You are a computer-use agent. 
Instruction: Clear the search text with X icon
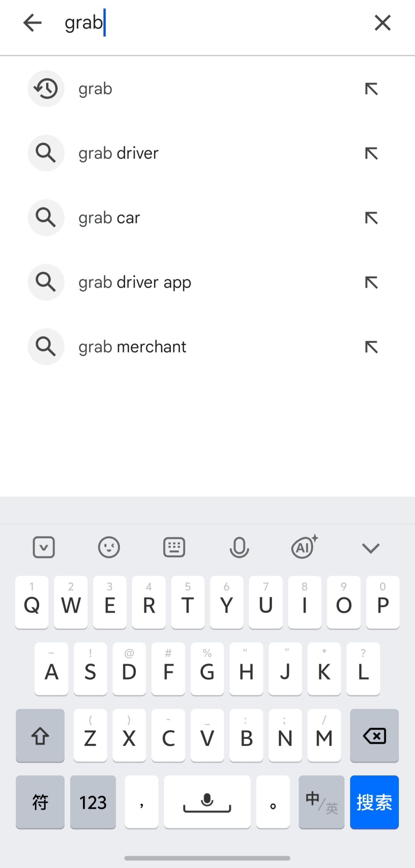click(x=382, y=23)
